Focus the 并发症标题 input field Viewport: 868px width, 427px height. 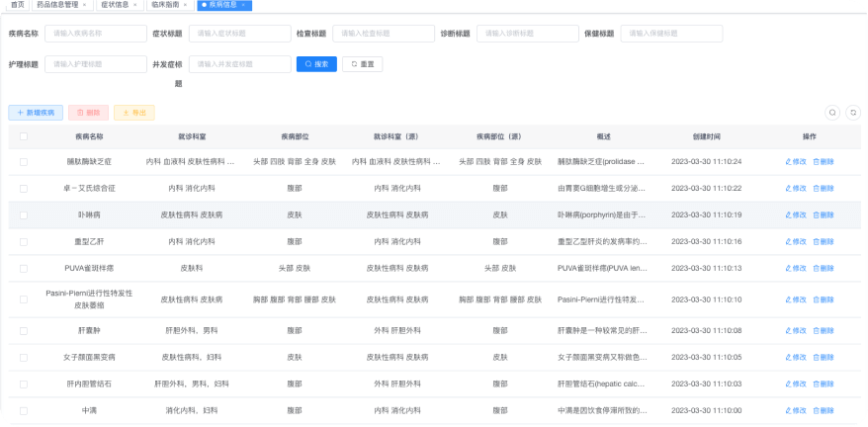(239, 64)
